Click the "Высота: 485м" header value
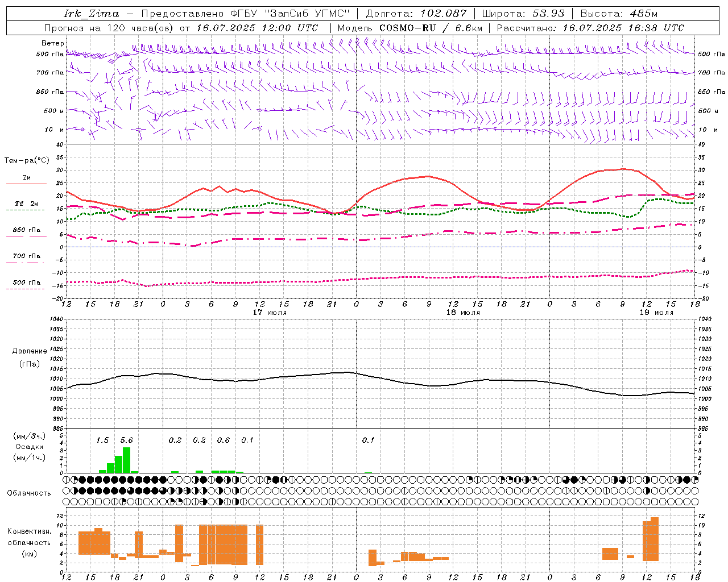The image size is (728, 582). pyautogui.click(x=619, y=14)
